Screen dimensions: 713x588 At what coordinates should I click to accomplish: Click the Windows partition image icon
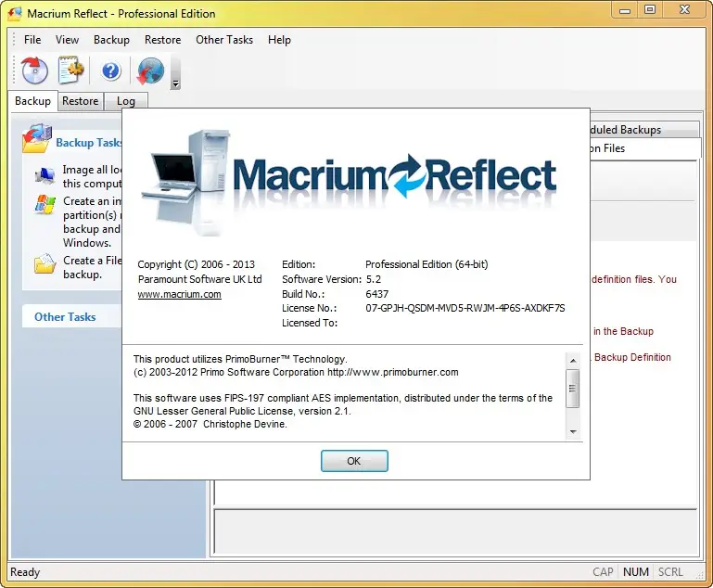pos(45,205)
